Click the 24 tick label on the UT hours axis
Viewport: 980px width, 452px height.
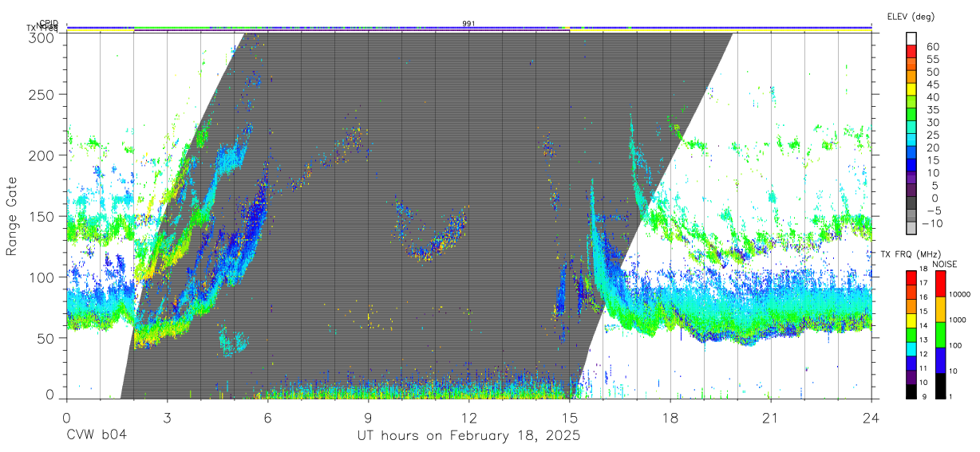871,417
